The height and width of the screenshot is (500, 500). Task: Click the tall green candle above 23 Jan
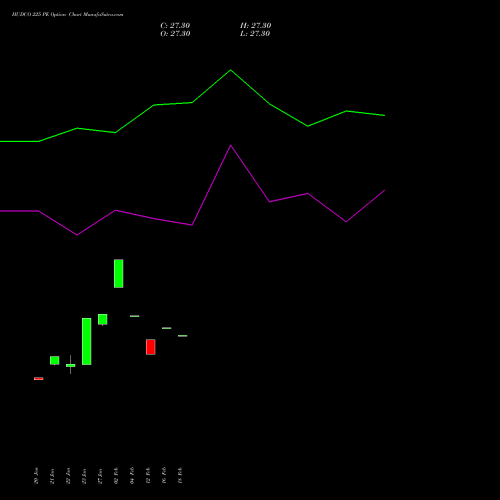[x=87, y=341]
